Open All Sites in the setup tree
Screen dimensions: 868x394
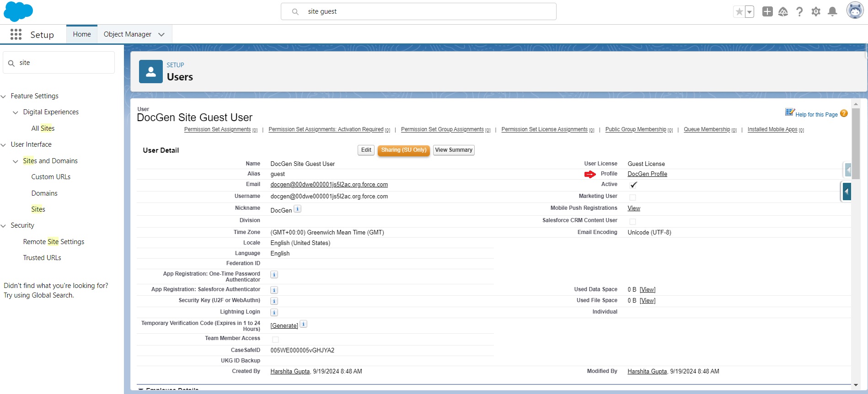tap(43, 128)
